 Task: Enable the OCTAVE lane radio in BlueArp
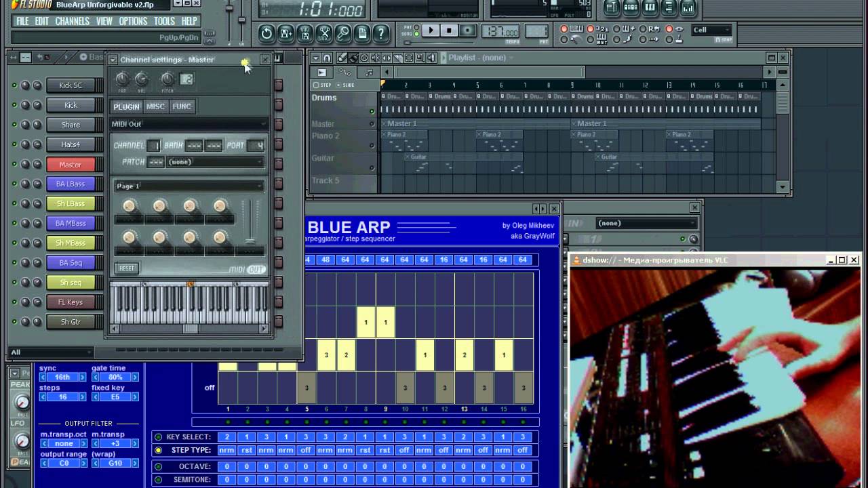[x=159, y=466]
